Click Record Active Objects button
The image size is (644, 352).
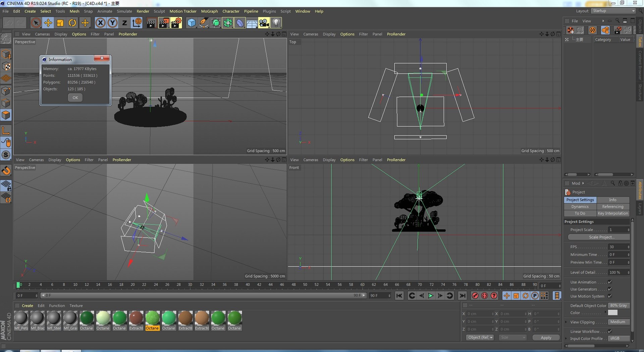[475, 296]
